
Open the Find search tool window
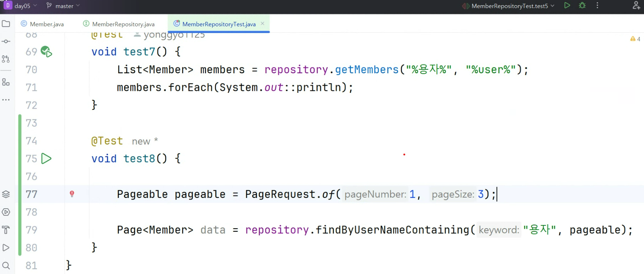(x=6, y=266)
